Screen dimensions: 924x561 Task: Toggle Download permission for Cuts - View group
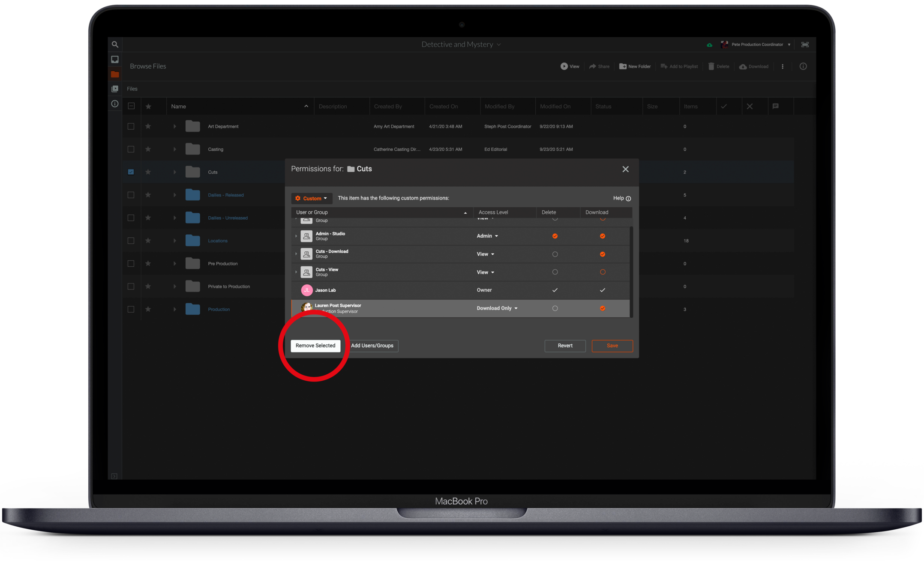pyautogui.click(x=603, y=272)
